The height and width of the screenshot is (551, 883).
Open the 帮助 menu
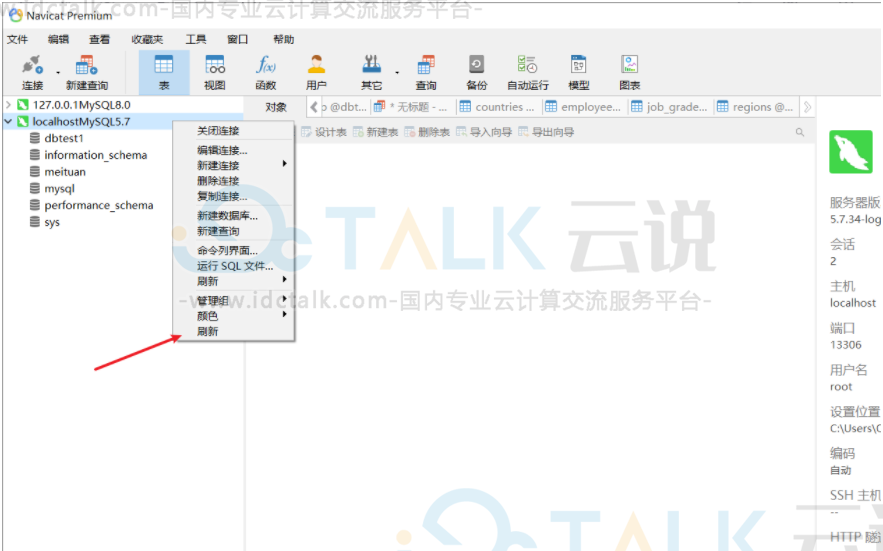point(284,39)
